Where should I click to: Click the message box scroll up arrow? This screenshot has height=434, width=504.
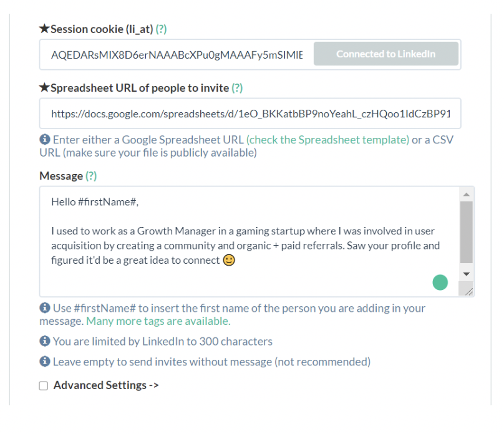point(467,195)
